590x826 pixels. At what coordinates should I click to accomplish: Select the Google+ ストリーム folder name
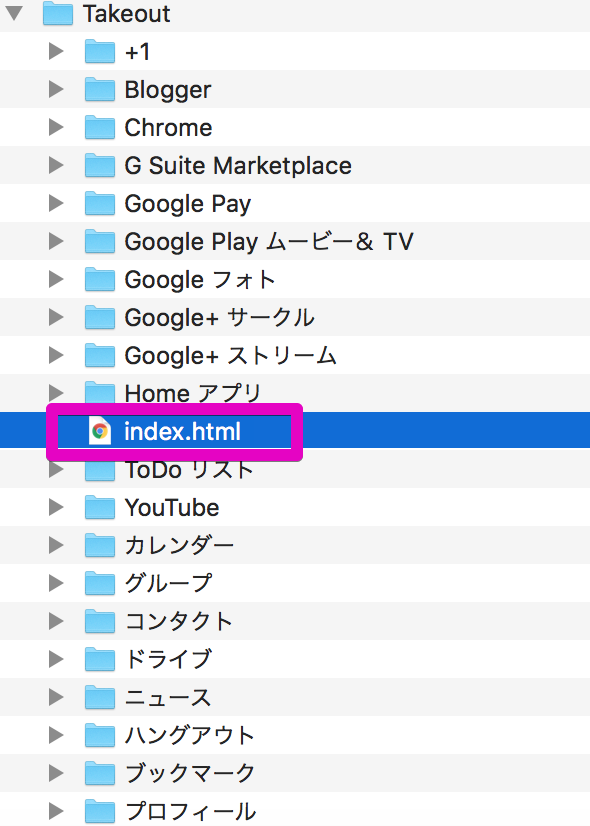[230, 356]
